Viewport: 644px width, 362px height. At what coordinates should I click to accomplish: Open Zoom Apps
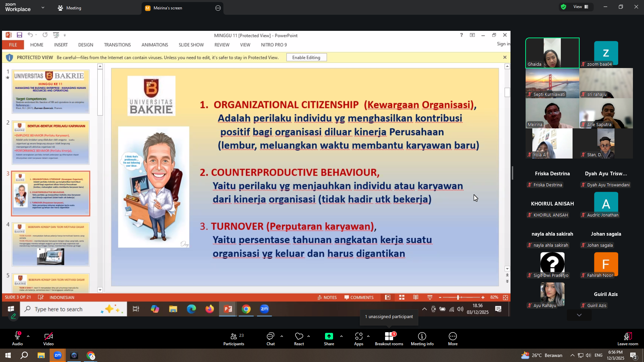359,339
